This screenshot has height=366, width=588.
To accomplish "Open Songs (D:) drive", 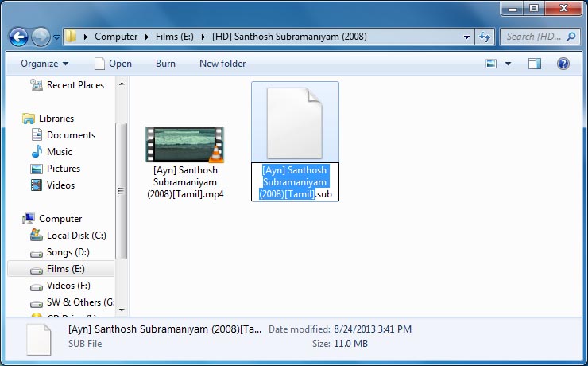I will pos(68,252).
